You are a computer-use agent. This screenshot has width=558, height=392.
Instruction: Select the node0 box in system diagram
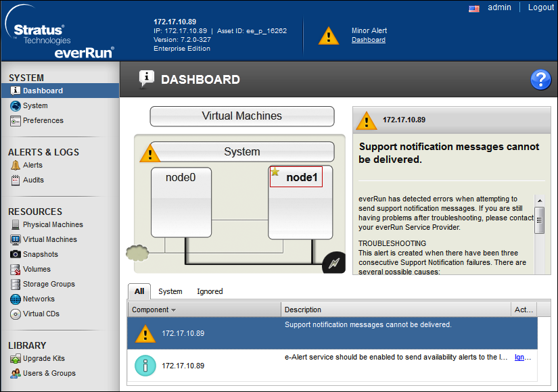(x=181, y=201)
